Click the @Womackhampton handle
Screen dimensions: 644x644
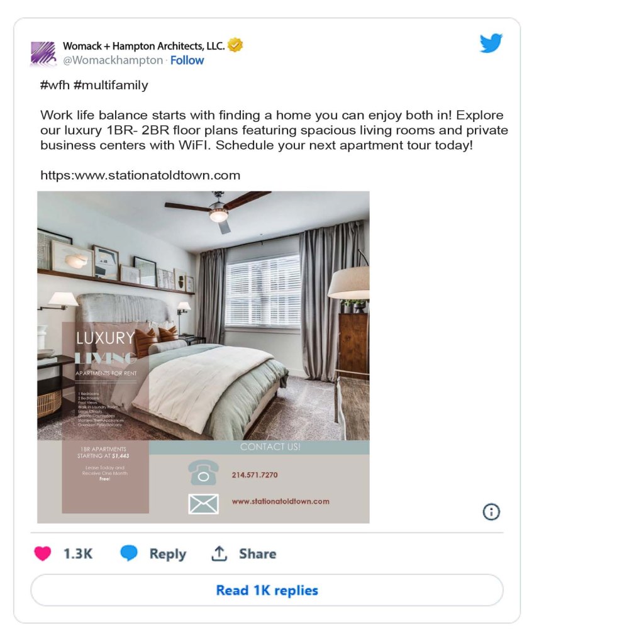tap(113, 60)
